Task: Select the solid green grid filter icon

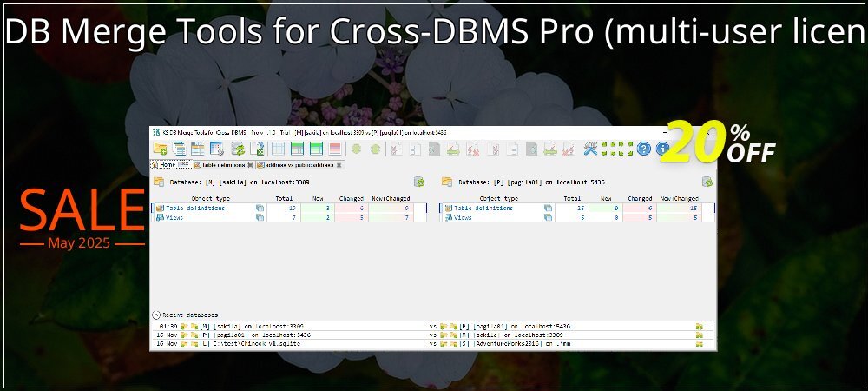Action: pyautogui.click(x=316, y=149)
